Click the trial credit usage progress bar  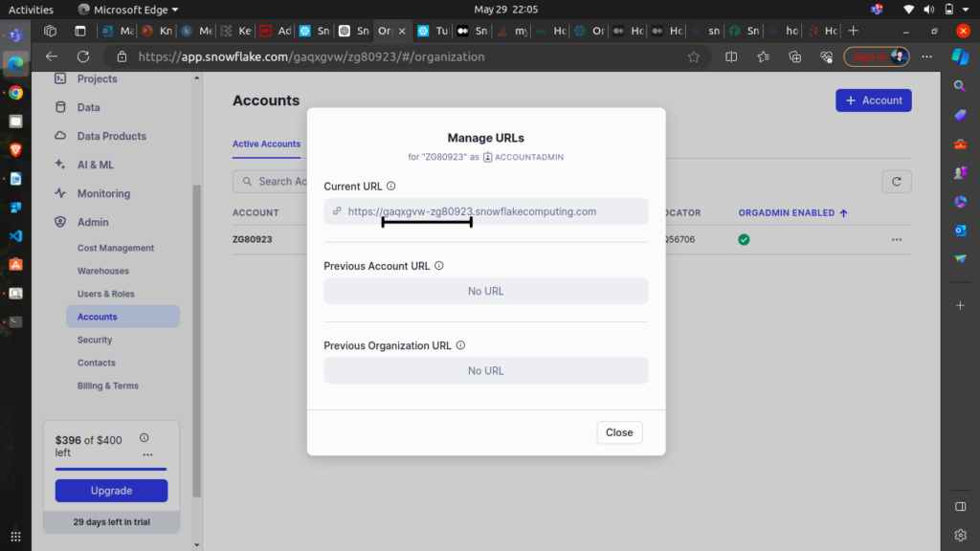111,469
